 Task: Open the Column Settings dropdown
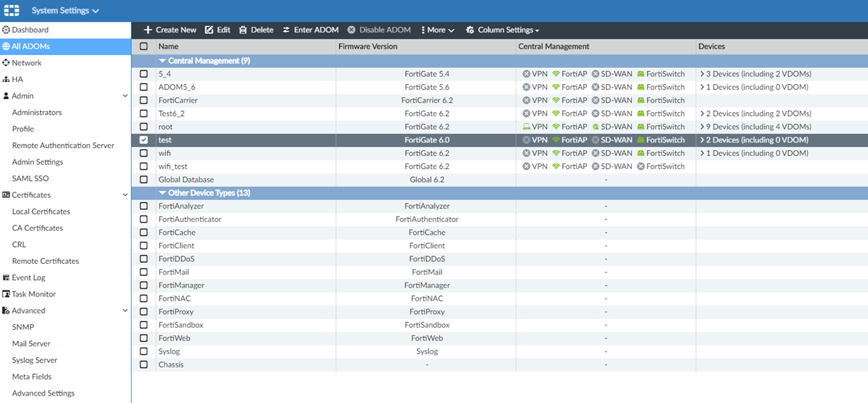coord(502,30)
